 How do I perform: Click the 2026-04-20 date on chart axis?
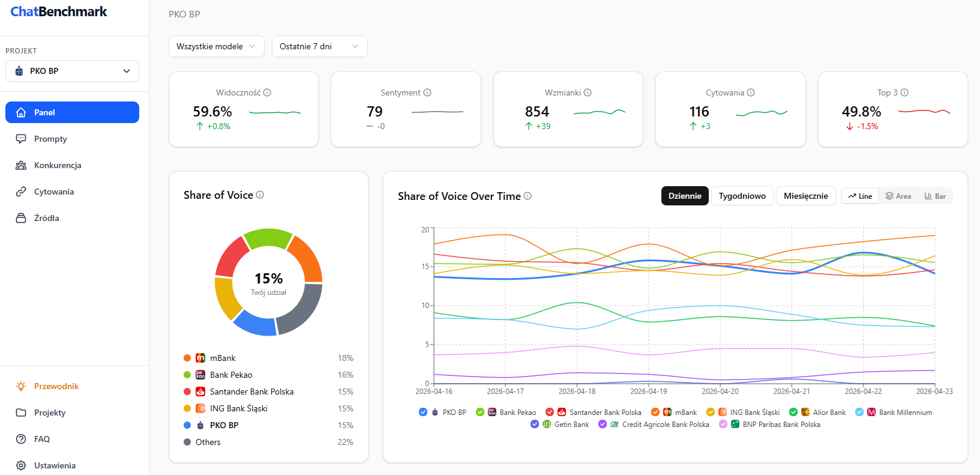click(720, 392)
